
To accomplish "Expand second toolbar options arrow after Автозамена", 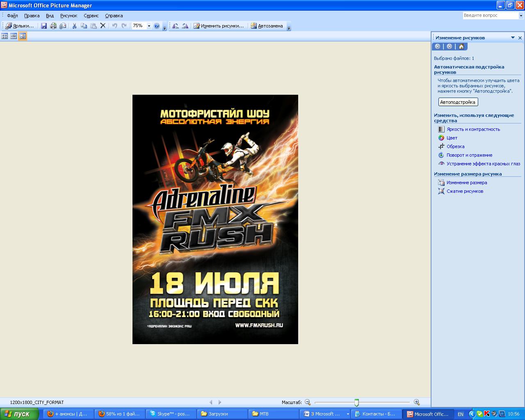I will [289, 27].
